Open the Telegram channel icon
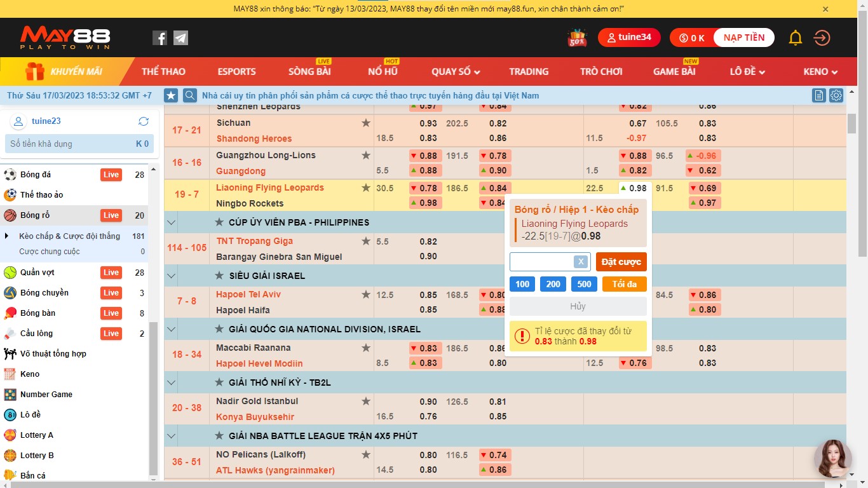This screenshot has height=488, width=868. (x=180, y=38)
